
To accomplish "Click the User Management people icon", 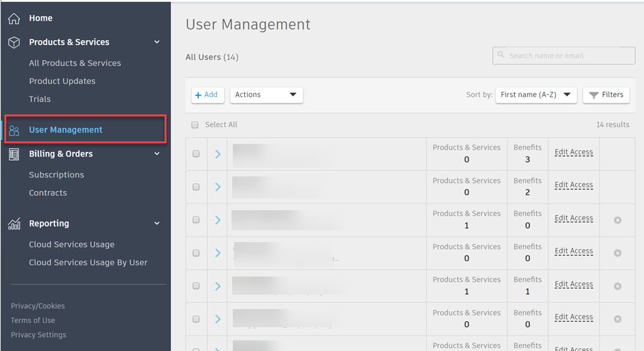I will point(14,130).
